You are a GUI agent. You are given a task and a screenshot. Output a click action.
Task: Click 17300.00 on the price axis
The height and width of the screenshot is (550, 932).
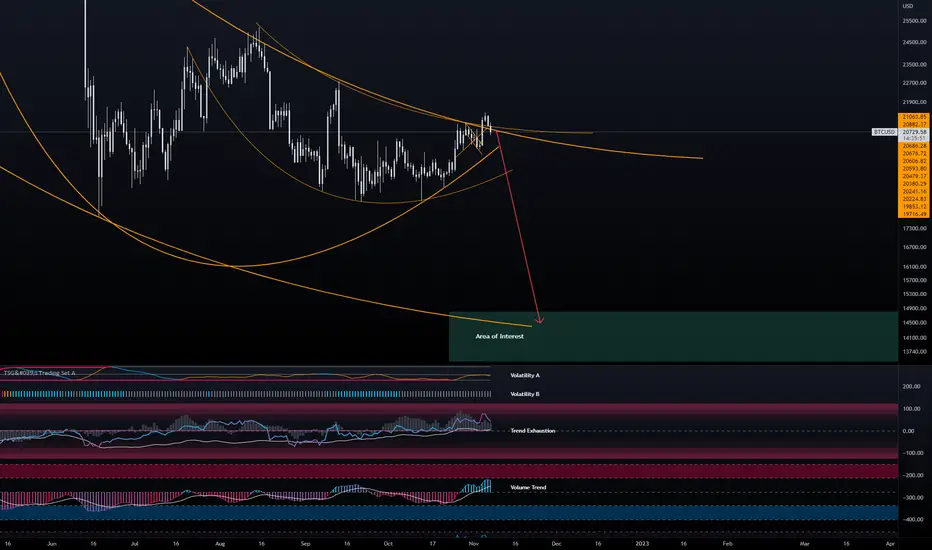[x=914, y=228]
